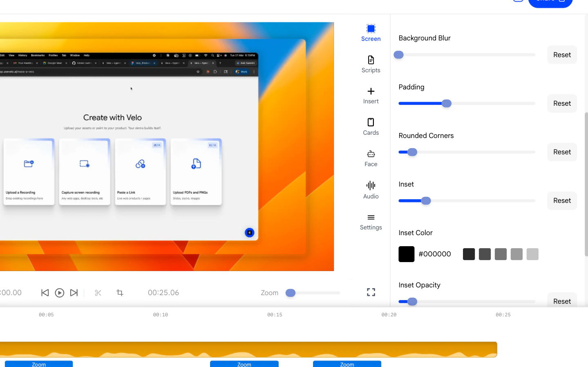
Task: Click the Rounded Corners slider handle
Action: (412, 152)
